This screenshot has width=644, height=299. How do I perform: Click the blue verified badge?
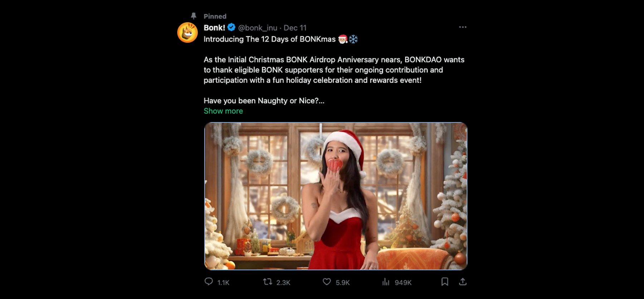point(231,28)
